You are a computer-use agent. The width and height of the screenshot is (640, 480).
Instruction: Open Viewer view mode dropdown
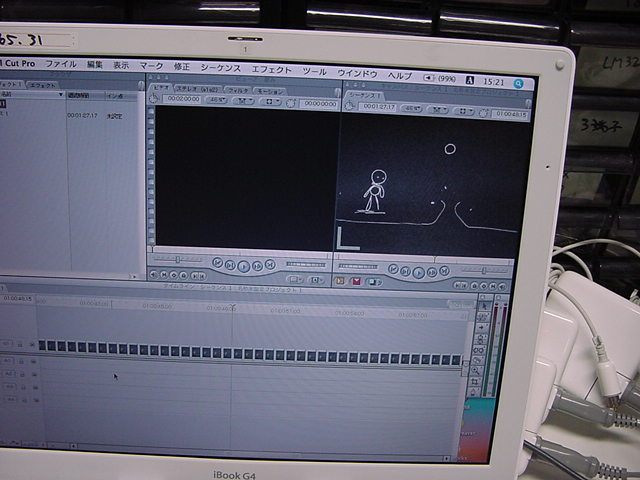(x=271, y=102)
